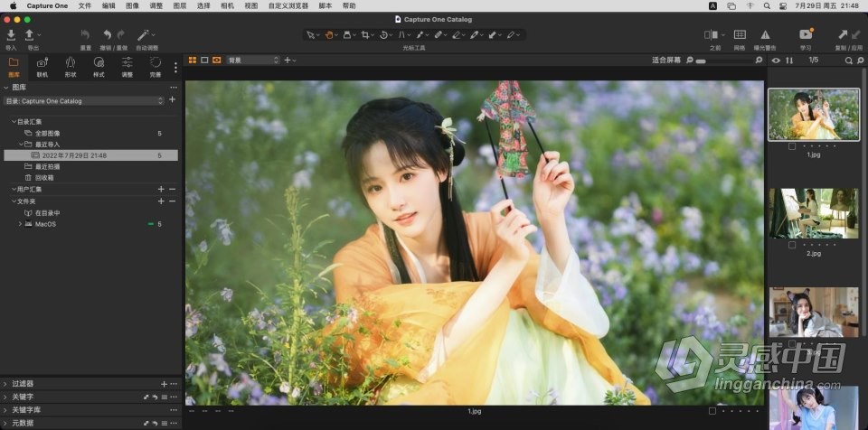Click the All Images (全部图像) collection
Viewport: 868px width, 430px height.
pos(48,133)
